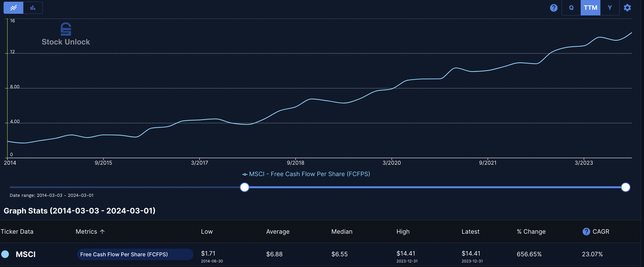Sort by Metrics column header
The width and height of the screenshot is (644, 267).
click(86, 232)
